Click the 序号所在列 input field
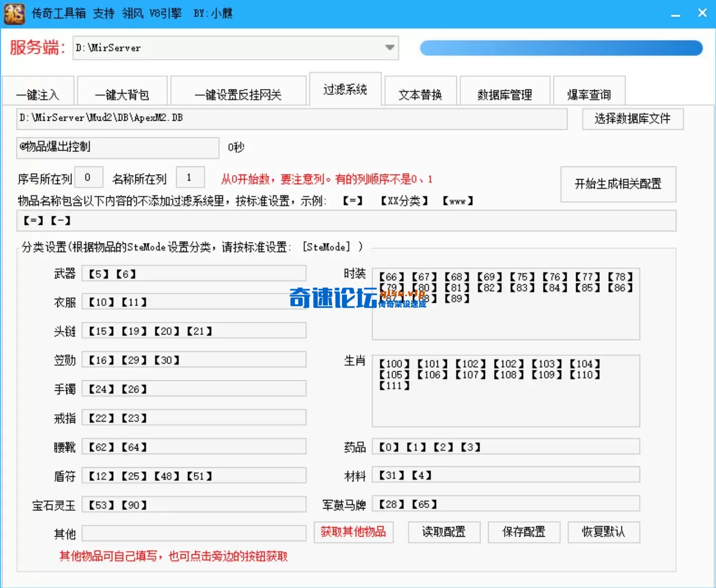The width and height of the screenshot is (716, 588). (x=88, y=177)
